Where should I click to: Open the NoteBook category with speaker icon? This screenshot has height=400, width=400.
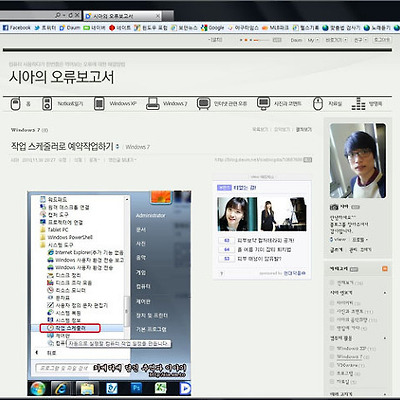click(x=63, y=104)
